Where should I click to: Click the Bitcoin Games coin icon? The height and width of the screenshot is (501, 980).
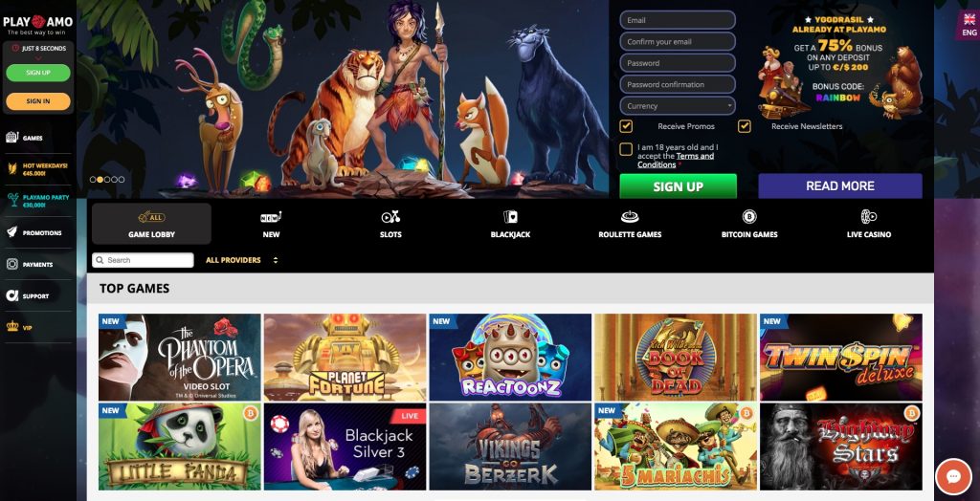pos(748,217)
